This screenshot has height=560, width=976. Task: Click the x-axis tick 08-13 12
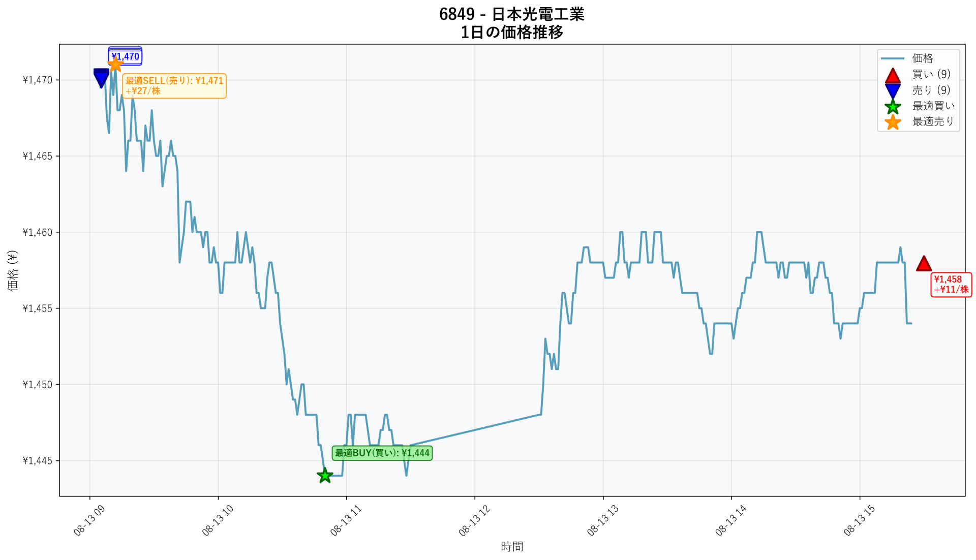click(475, 520)
